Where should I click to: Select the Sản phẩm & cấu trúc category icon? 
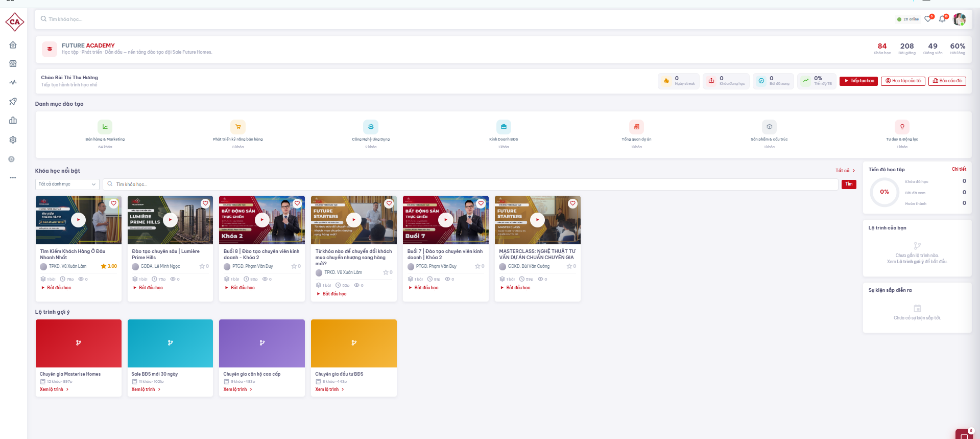pyautogui.click(x=770, y=127)
